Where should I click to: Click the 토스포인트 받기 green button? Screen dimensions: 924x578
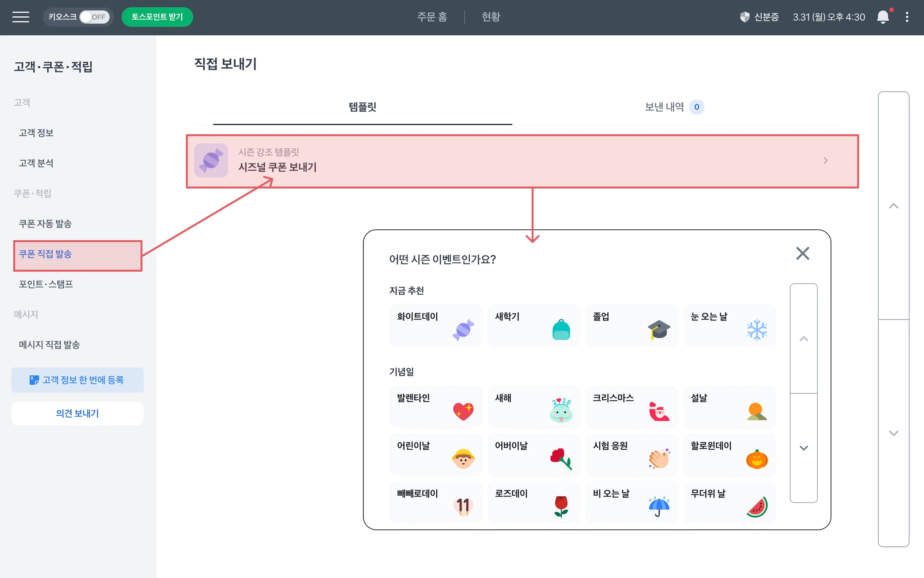157,17
